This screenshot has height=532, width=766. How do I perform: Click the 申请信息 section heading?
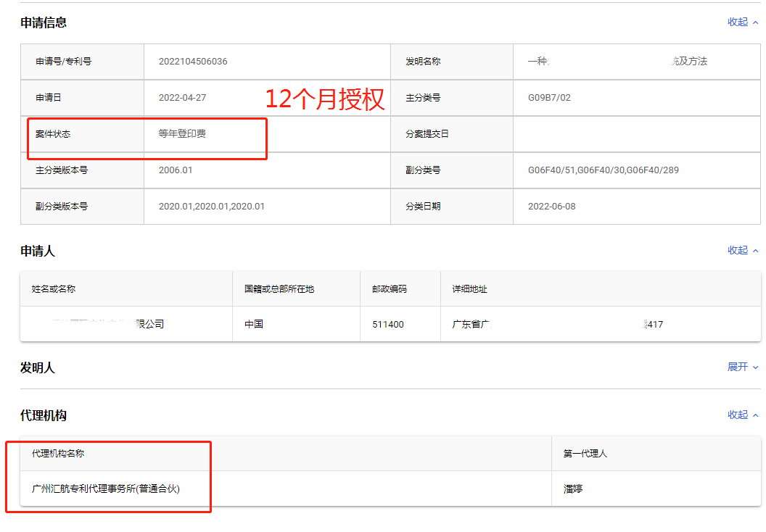(x=44, y=22)
